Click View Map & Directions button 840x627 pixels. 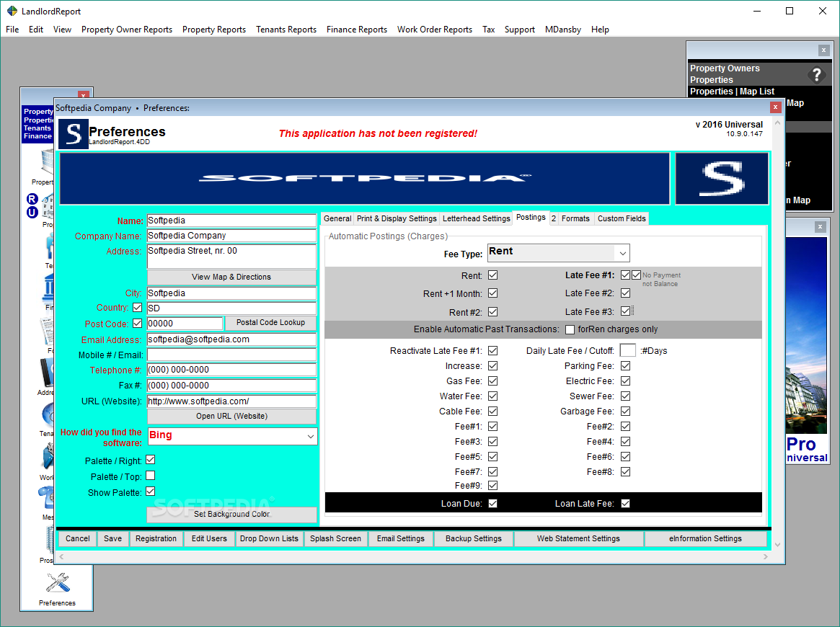coord(231,277)
